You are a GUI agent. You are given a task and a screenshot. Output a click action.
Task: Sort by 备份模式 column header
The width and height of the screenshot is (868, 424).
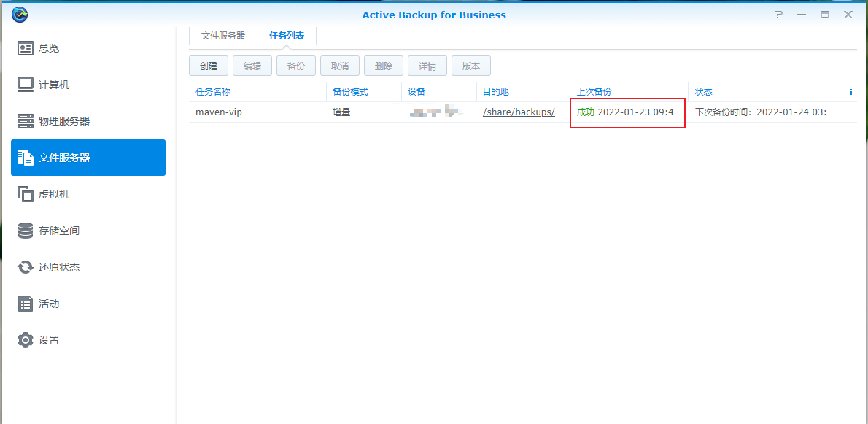tap(364, 92)
